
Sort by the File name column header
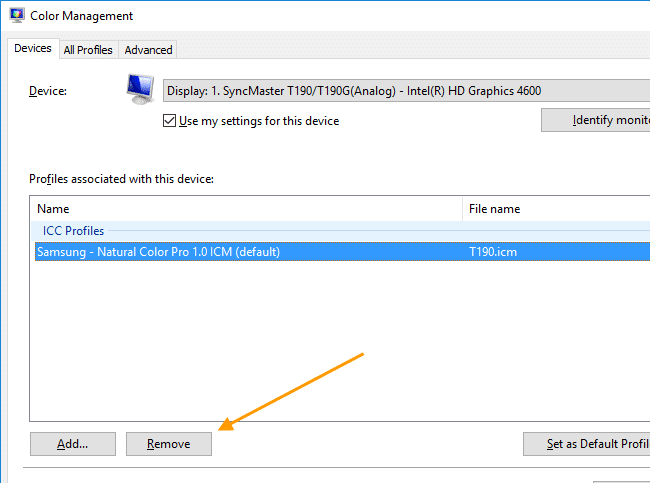556,209
